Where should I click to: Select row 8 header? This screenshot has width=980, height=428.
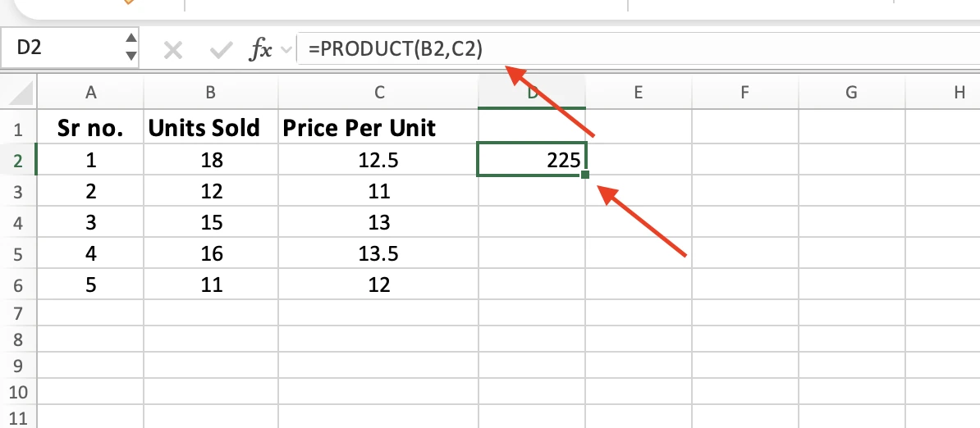[18, 339]
